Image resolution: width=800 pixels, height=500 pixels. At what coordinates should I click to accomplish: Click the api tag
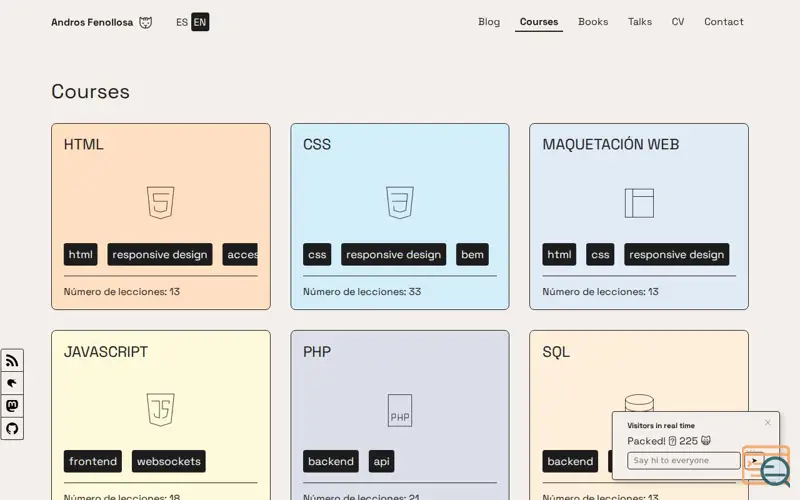coord(381,461)
